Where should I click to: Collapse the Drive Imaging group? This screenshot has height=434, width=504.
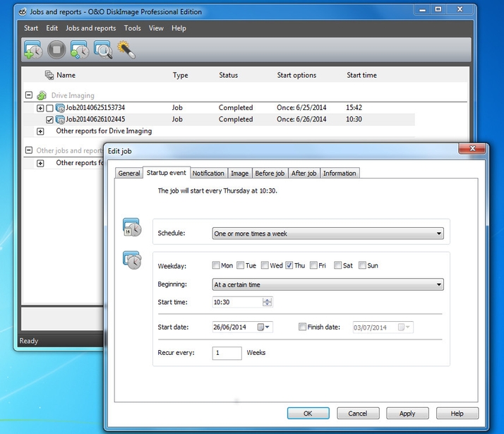coord(29,95)
